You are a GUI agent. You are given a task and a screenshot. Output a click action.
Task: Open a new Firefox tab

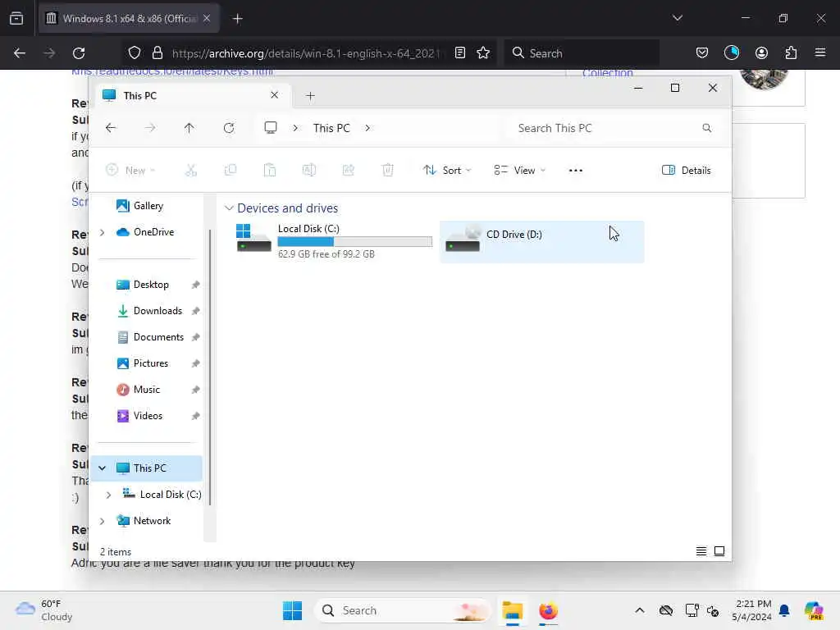(x=237, y=19)
